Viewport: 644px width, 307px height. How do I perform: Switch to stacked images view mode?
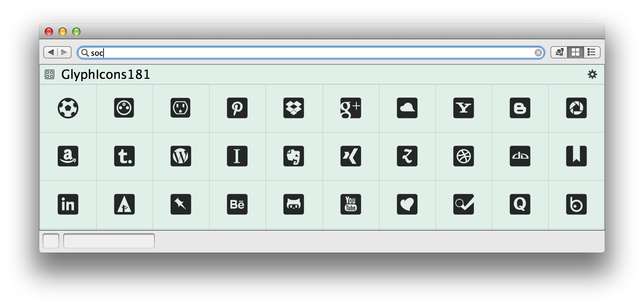click(x=559, y=52)
